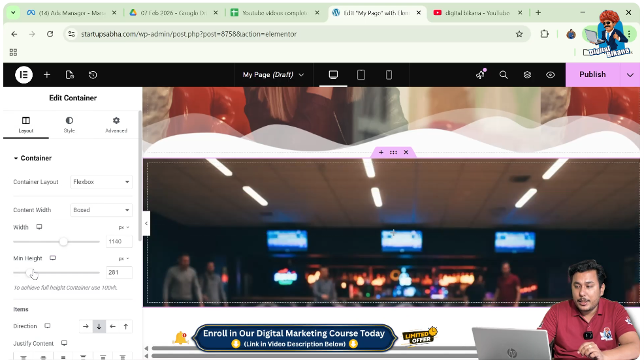The height and width of the screenshot is (364, 644).
Task: Switch to the Style tab
Action: coord(69,125)
